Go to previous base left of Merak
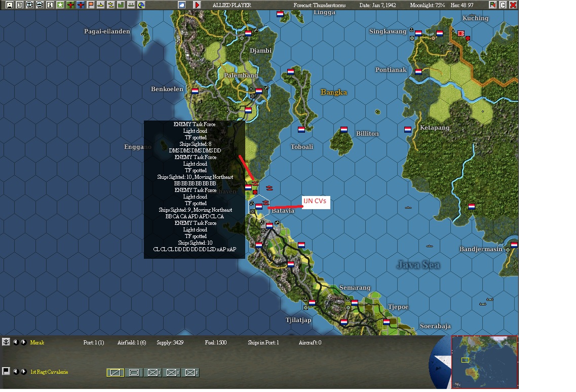The height and width of the screenshot is (392, 576). [16, 342]
